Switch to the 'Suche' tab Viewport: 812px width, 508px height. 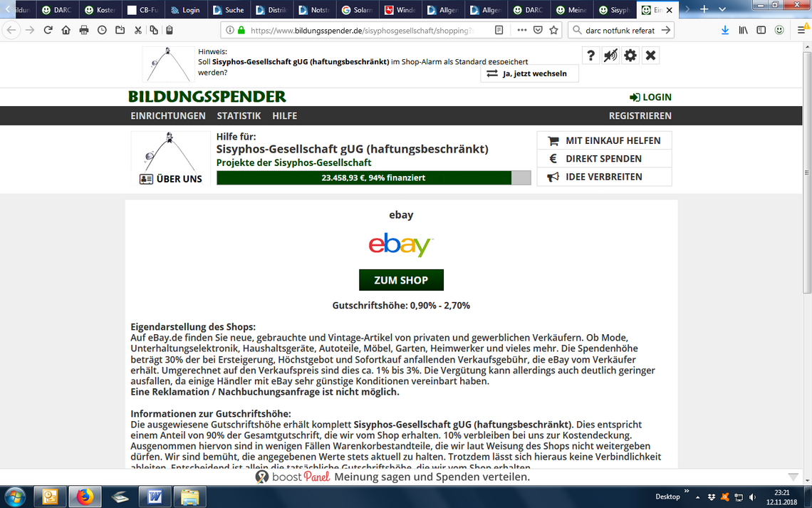point(229,10)
